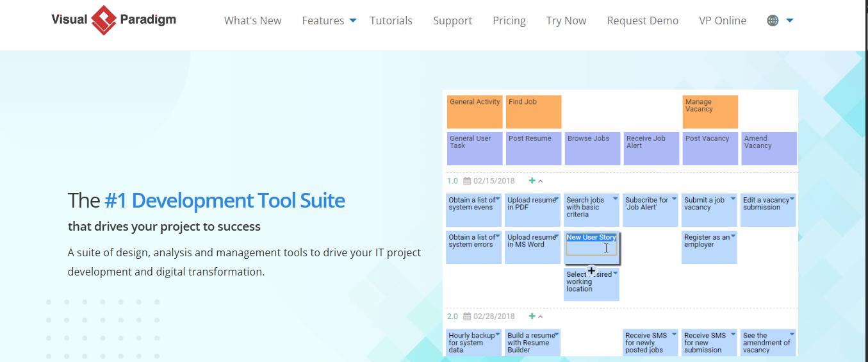Screen dimensions: 868x362
Task: Open dropdown arrow on 'Search jobs with basic criteria' card
Action: [615, 199]
